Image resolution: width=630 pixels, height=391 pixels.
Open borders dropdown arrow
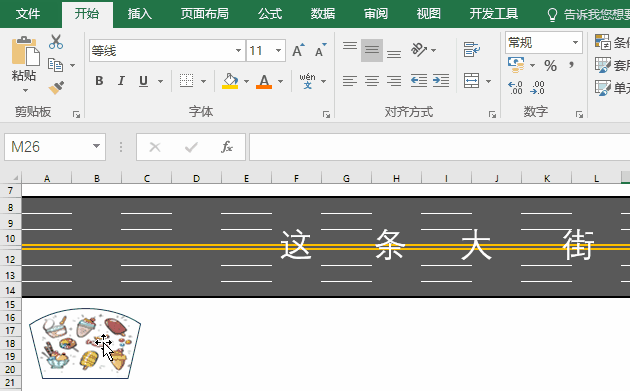point(203,81)
